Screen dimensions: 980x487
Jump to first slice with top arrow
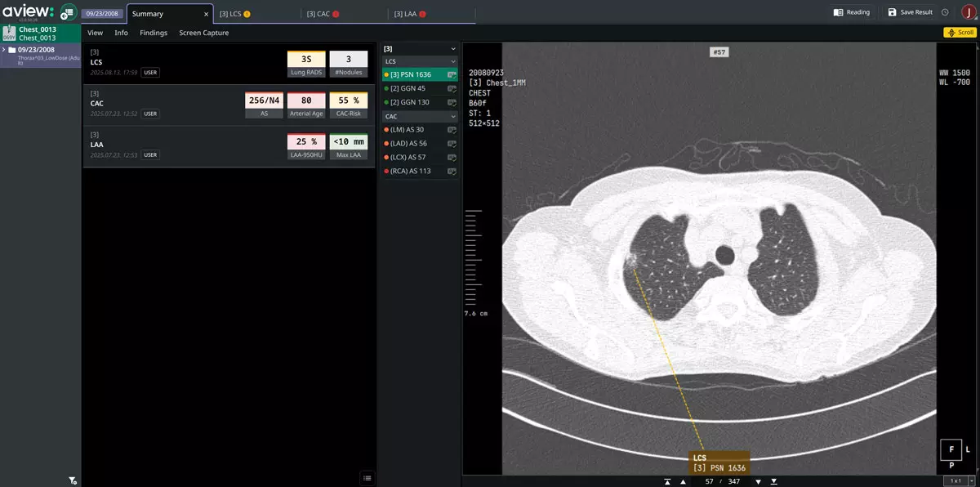(668, 481)
